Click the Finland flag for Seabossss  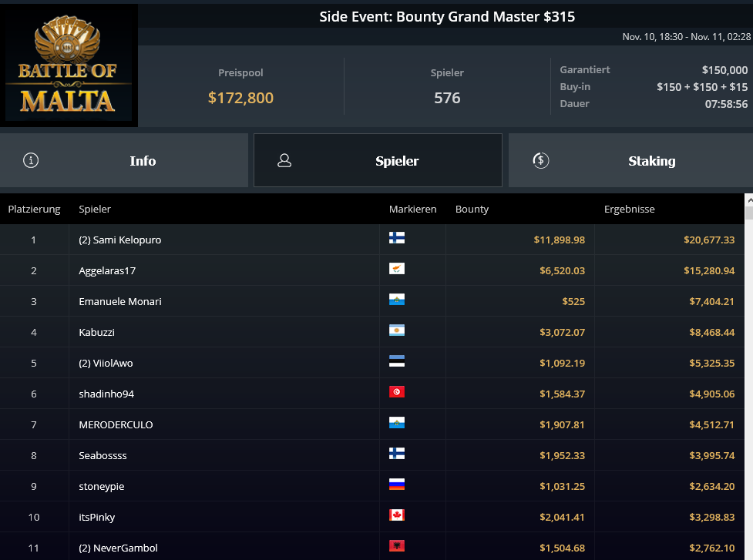tap(397, 454)
